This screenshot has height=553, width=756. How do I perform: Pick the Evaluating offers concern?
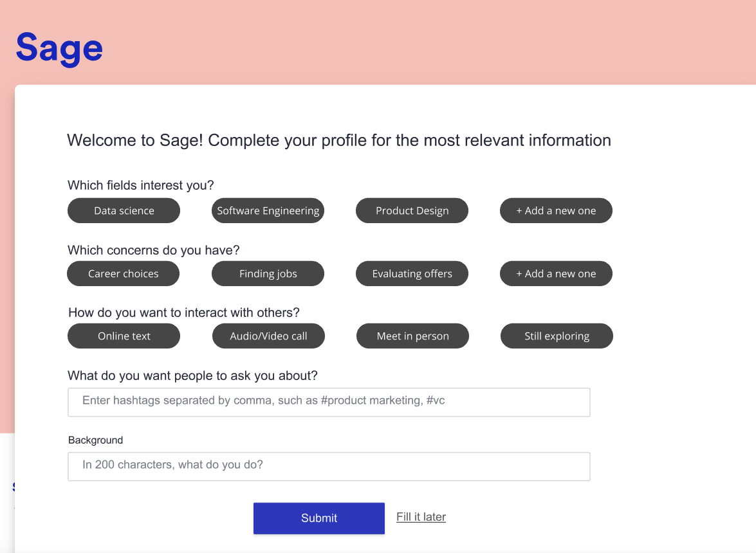(412, 273)
